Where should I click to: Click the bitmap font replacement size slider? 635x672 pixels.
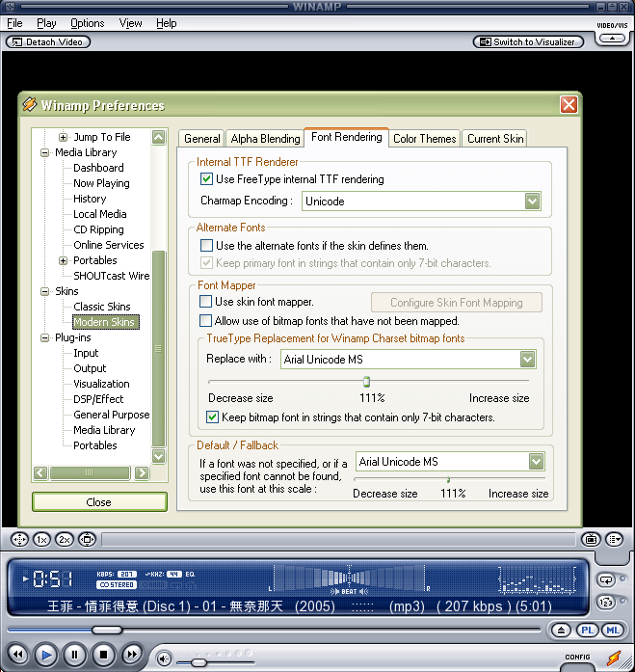[x=366, y=381]
